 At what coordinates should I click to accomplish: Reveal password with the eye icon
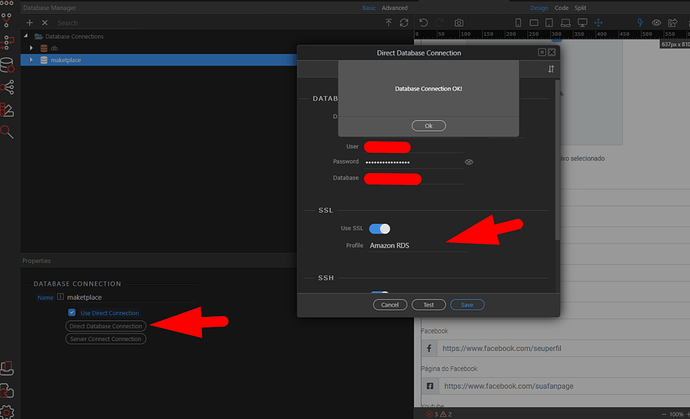(x=469, y=162)
